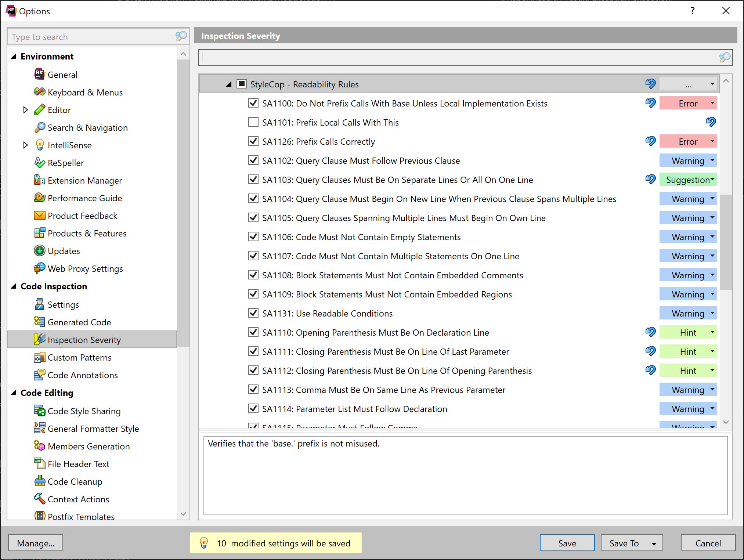Enable SA1131 Use Readable Conditions checkbox

click(253, 314)
